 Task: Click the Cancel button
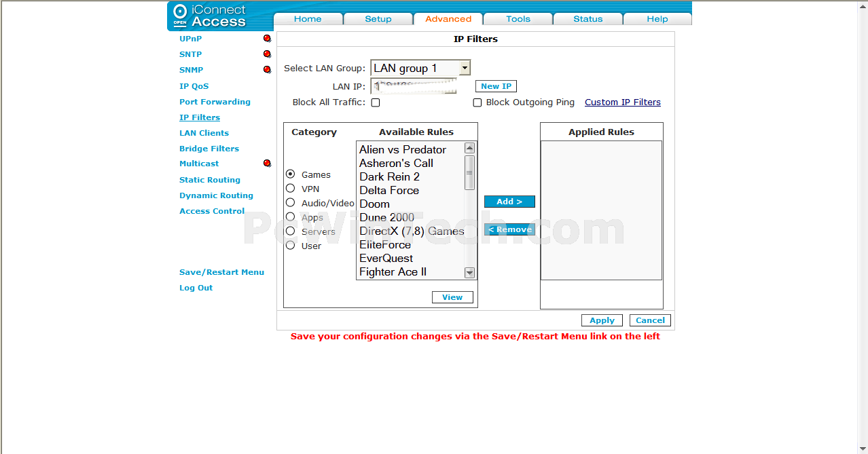point(650,320)
